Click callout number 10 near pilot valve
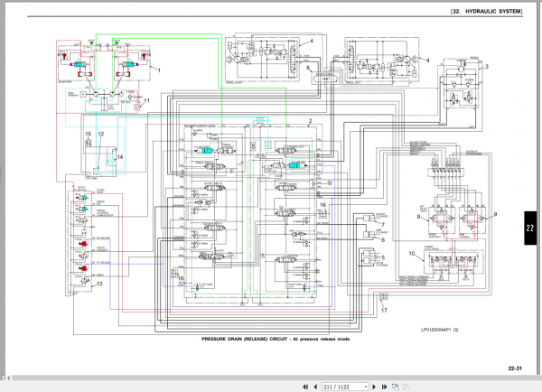 point(411,254)
